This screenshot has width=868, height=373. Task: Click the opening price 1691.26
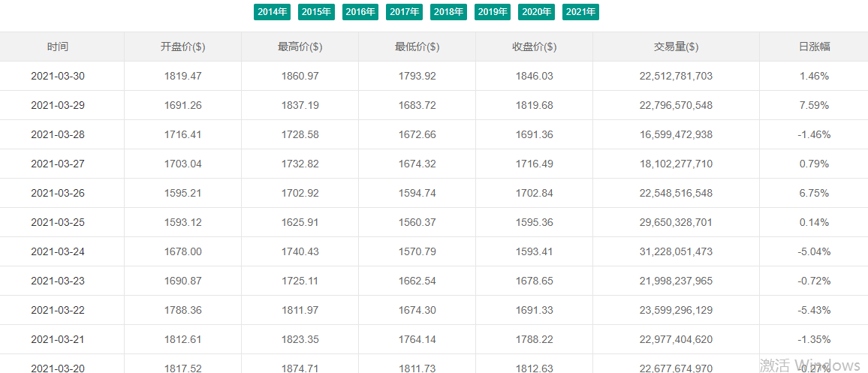[x=183, y=105]
